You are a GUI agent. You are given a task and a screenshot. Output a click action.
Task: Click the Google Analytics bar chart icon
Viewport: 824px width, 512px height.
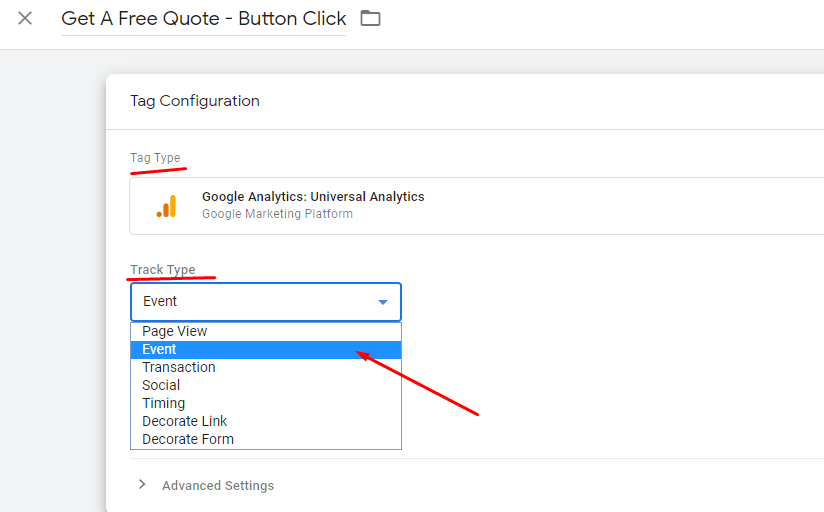coord(167,206)
